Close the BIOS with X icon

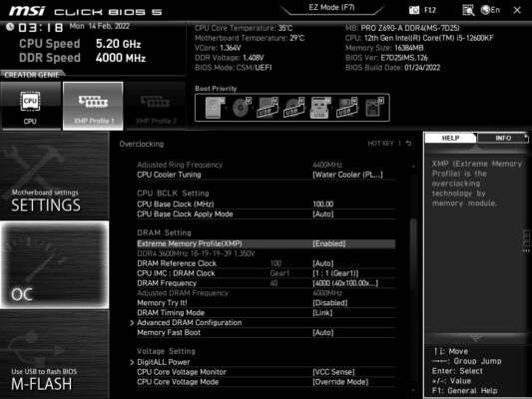517,10
